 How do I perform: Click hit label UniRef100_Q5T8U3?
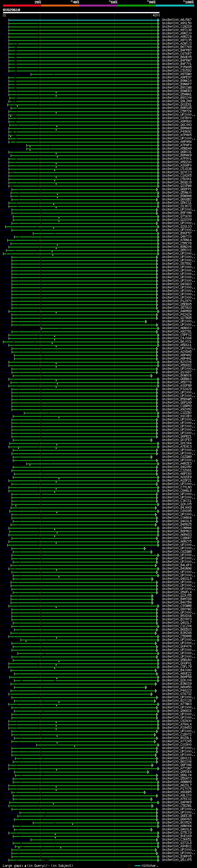point(177,308)
